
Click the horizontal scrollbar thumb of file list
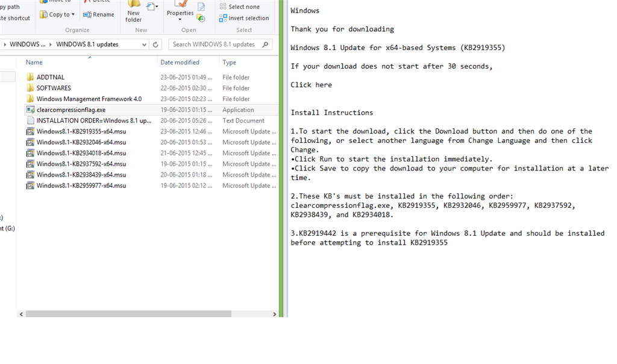pyautogui.click(x=128, y=314)
